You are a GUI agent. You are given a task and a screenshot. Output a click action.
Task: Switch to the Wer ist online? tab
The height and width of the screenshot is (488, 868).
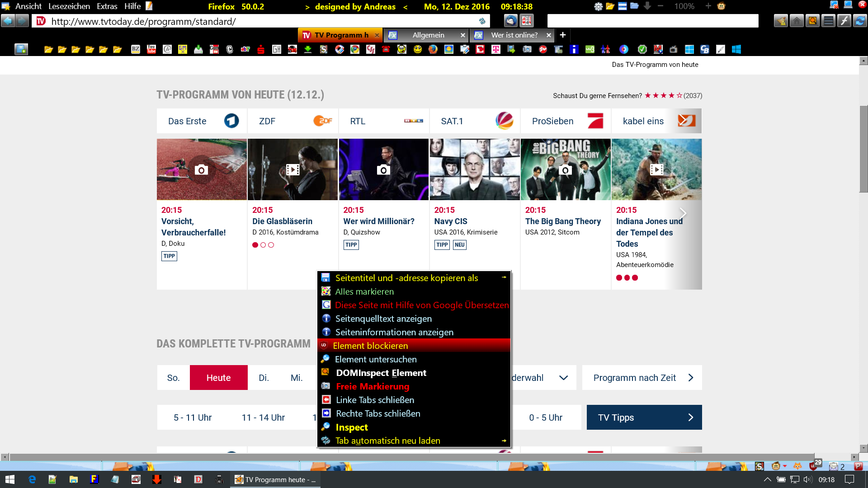[514, 35]
